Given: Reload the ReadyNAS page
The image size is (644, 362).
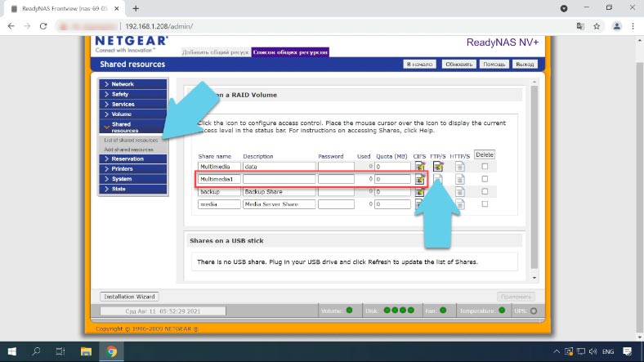Looking at the screenshot, I should click(43, 26).
